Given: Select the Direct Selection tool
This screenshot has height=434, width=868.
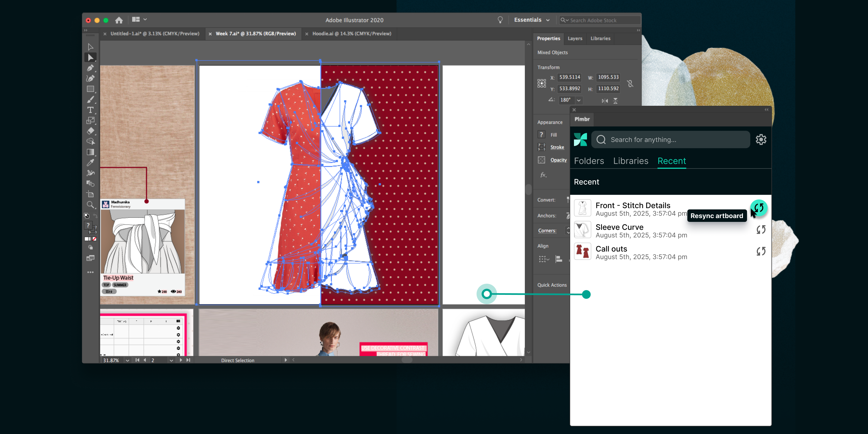Looking at the screenshot, I should (x=90, y=58).
